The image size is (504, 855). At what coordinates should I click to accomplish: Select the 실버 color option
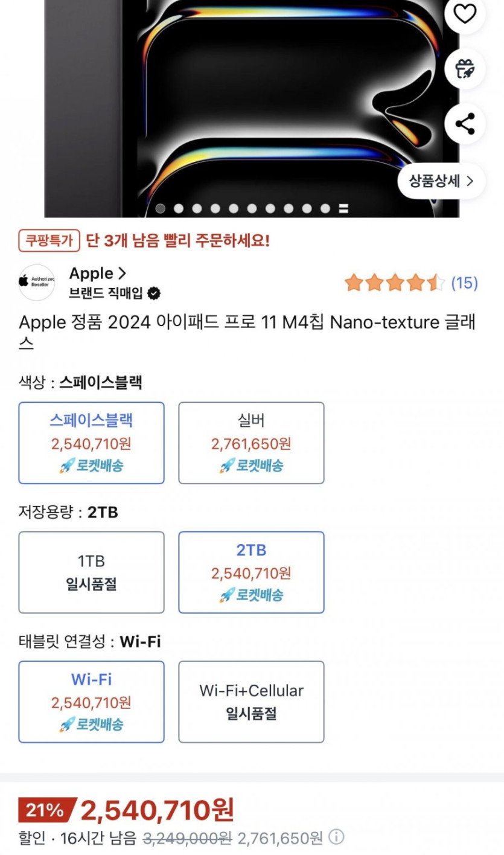tap(251, 443)
